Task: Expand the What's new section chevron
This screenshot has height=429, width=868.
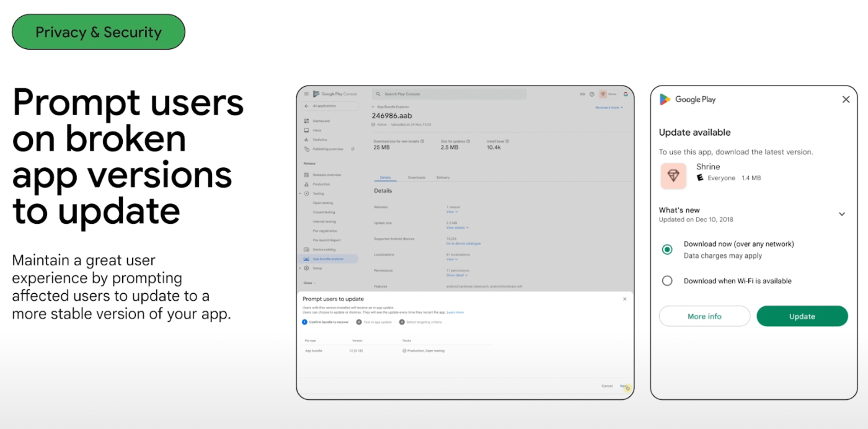Action: pyautogui.click(x=842, y=214)
